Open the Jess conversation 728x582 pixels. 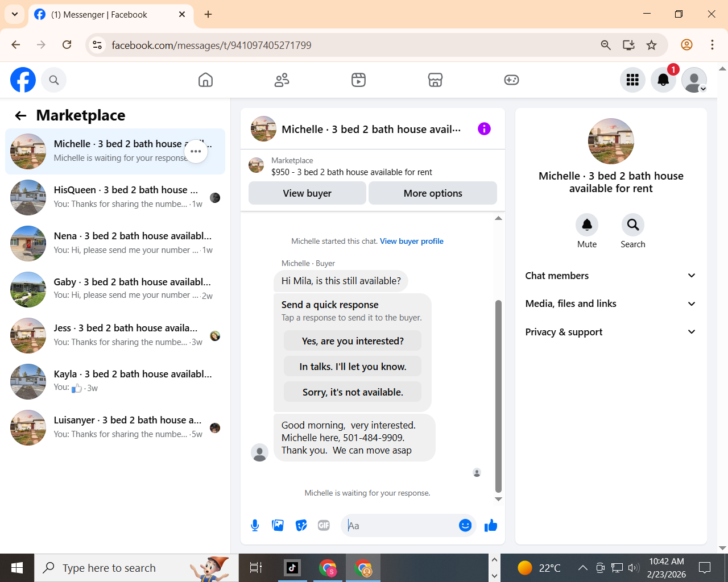pyautogui.click(x=115, y=335)
